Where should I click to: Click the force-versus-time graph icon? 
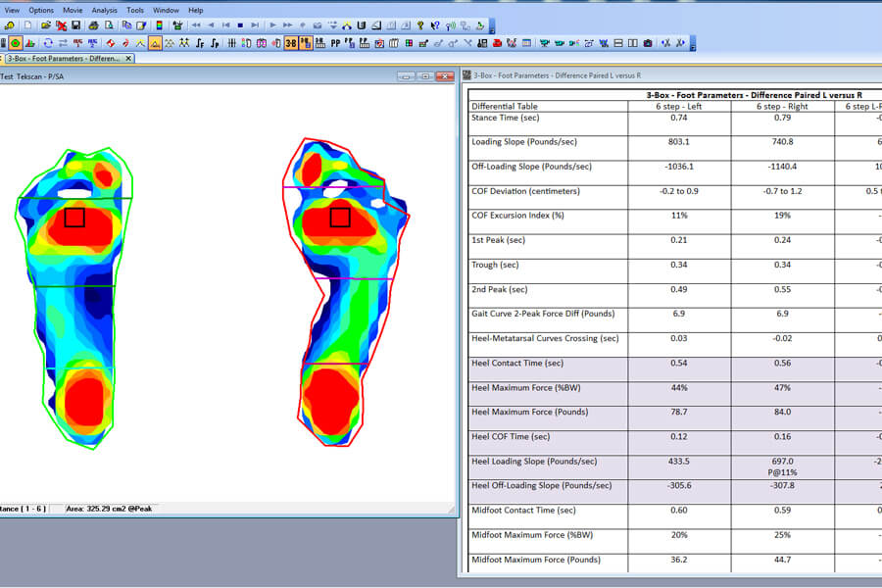pyautogui.click(x=199, y=42)
